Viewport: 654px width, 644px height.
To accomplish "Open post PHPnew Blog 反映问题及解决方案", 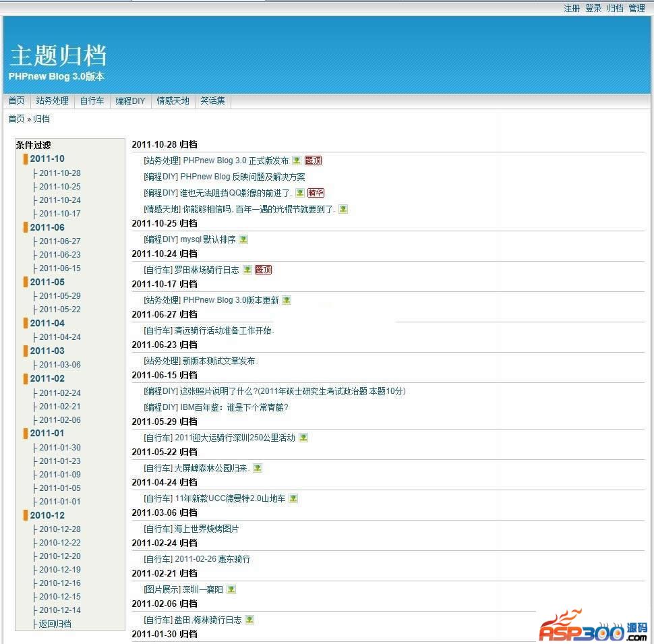I will tap(243, 177).
